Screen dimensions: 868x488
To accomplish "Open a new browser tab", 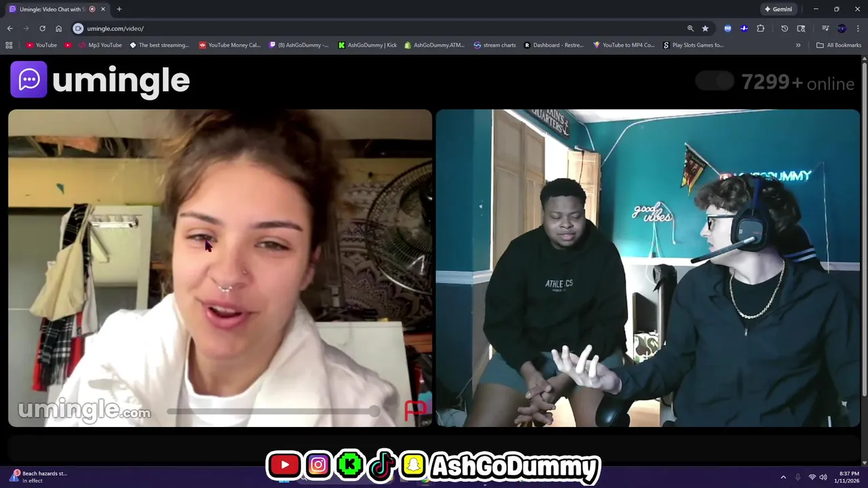I will click(119, 9).
